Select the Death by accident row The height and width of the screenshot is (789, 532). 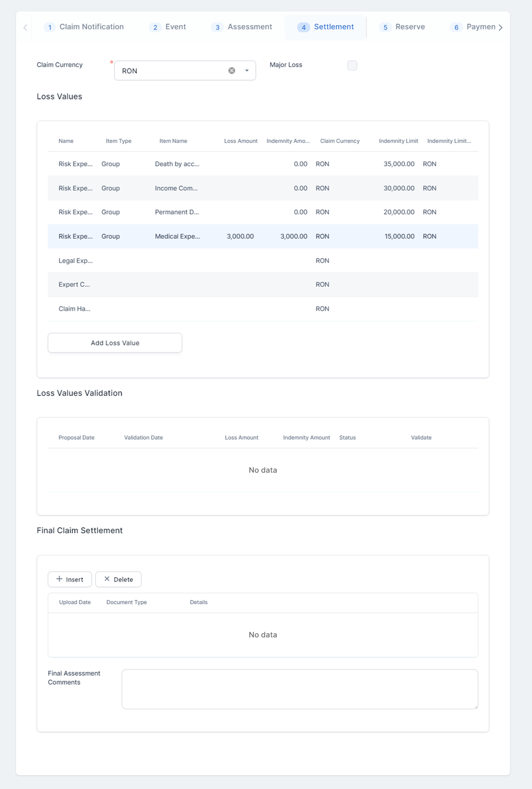click(177, 164)
